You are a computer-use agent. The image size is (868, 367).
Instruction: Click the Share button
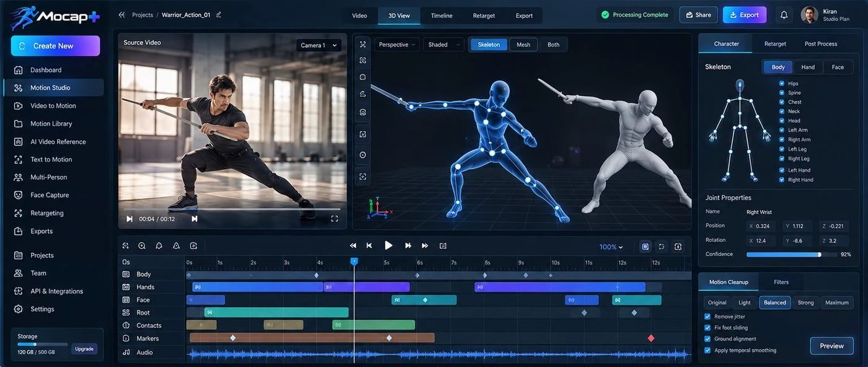tap(698, 15)
